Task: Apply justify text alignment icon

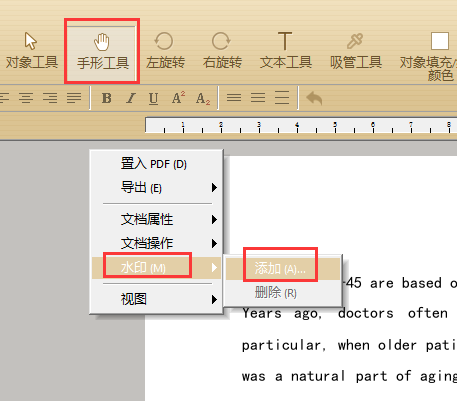Action: [x=74, y=98]
